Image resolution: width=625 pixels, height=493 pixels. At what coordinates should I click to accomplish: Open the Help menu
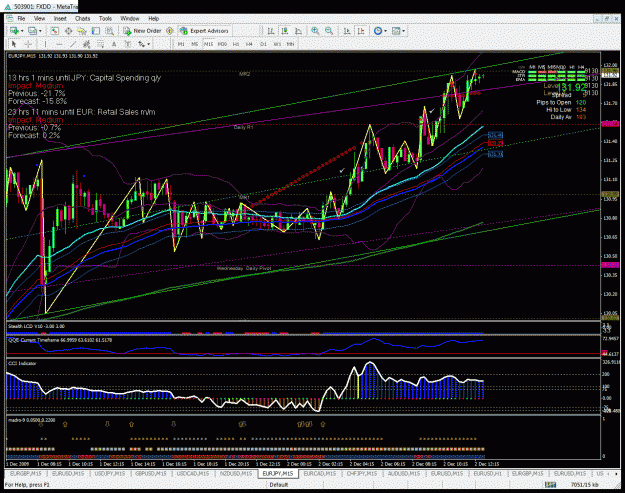(153, 18)
